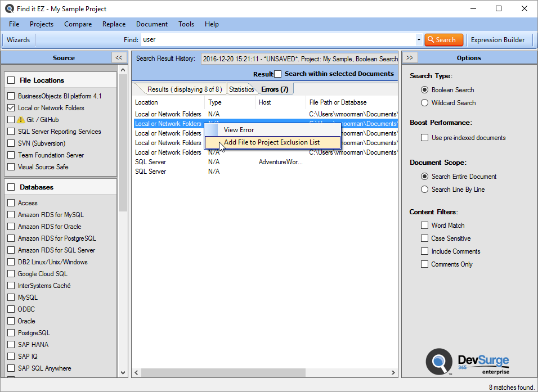Screen dimensions: 538x392
Task: Check the Include Comments filter
Action: coord(424,251)
